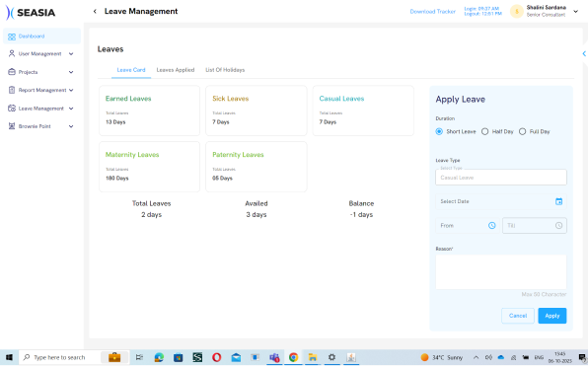588x369 pixels.
Task: Click the From time field
Action: point(468,225)
